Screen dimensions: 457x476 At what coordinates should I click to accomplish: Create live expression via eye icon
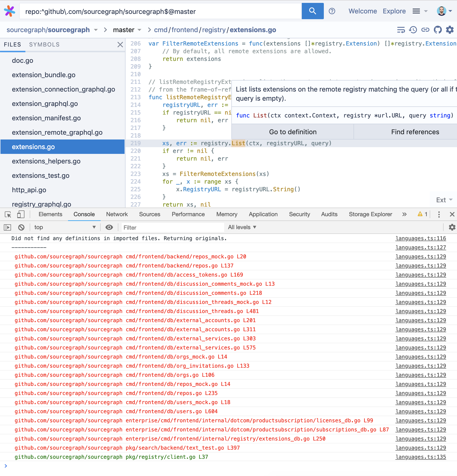(x=109, y=227)
